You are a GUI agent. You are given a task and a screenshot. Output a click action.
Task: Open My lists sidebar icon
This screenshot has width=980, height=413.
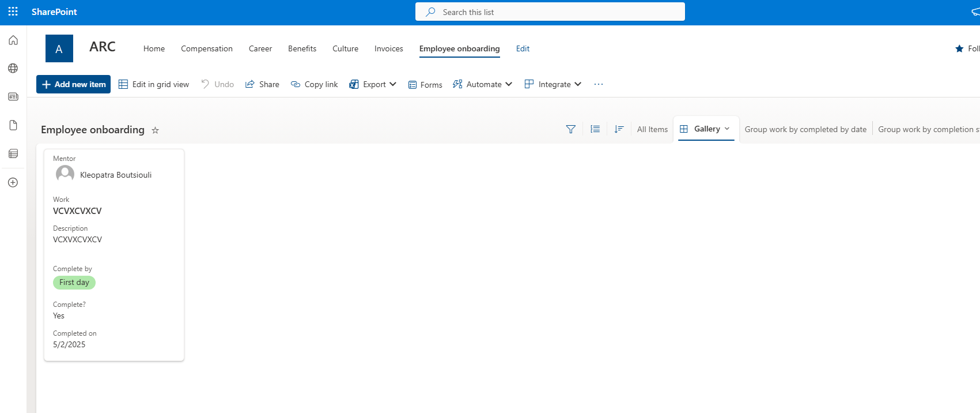(13, 153)
